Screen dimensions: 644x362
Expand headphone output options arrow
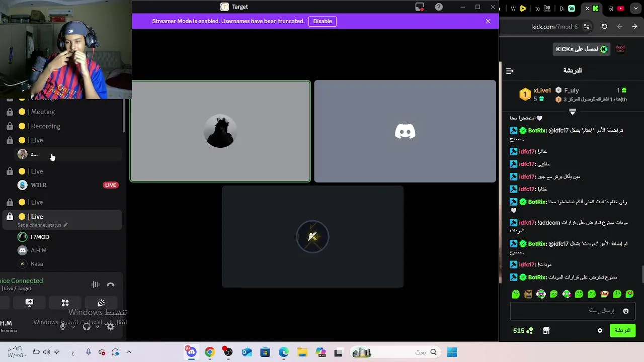tap(97, 327)
